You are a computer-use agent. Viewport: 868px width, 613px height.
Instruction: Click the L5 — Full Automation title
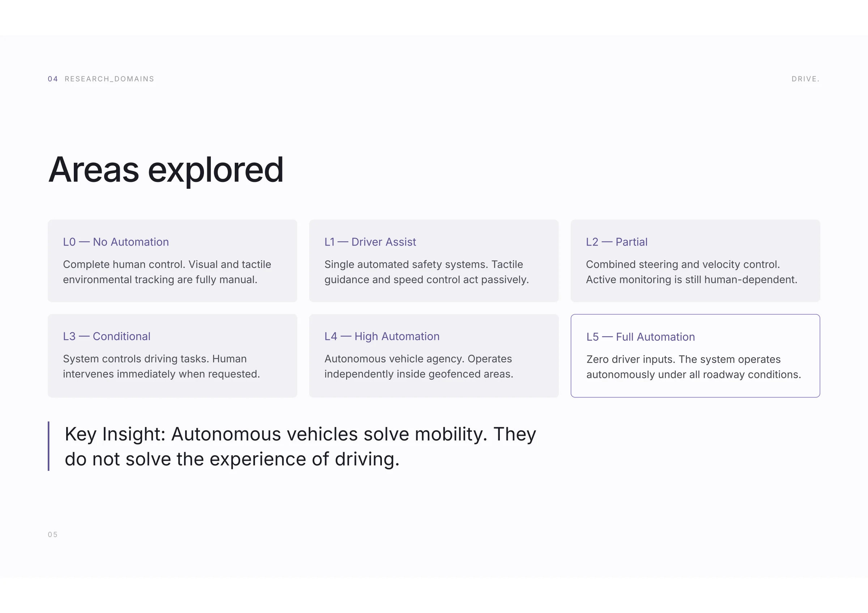[x=641, y=337]
